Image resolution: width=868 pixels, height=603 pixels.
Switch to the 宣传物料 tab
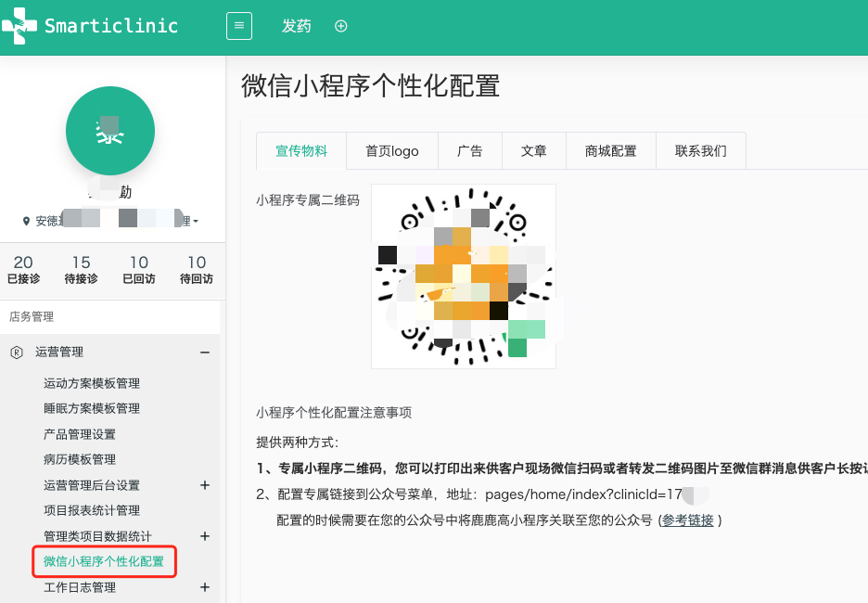(301, 150)
